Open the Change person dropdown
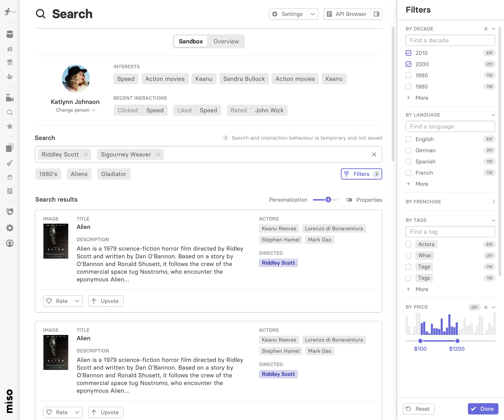This screenshot has height=420, width=504. (76, 110)
